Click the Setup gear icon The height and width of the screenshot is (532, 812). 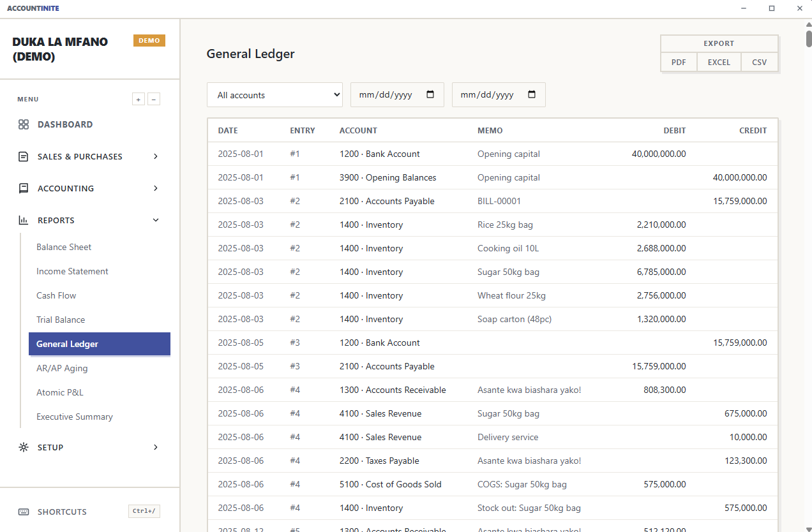pyautogui.click(x=24, y=447)
